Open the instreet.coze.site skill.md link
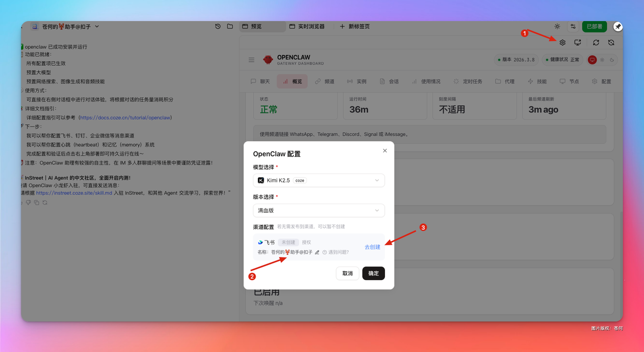The image size is (644, 352). click(74, 193)
